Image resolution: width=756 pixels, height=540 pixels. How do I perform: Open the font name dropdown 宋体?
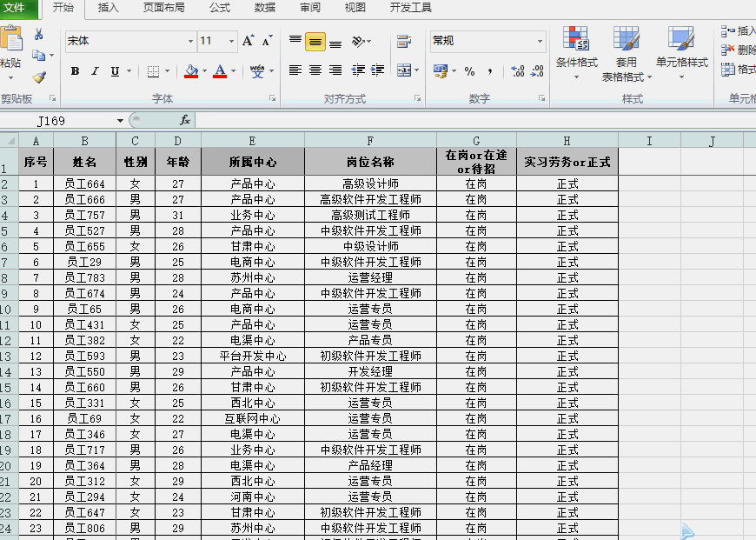[x=190, y=41]
